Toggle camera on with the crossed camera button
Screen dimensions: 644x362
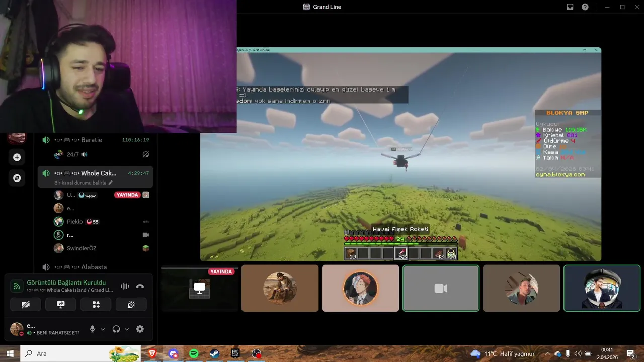tap(26, 304)
